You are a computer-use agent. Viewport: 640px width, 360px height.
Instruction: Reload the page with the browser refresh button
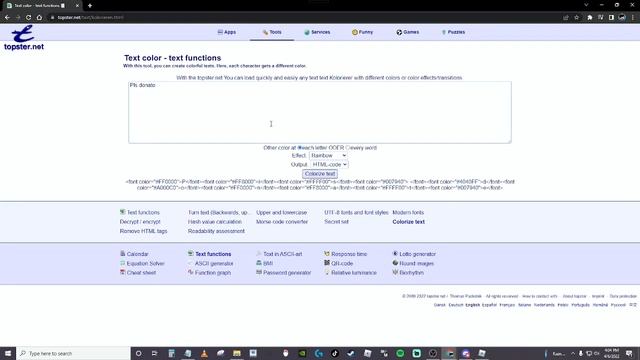tap(28, 18)
